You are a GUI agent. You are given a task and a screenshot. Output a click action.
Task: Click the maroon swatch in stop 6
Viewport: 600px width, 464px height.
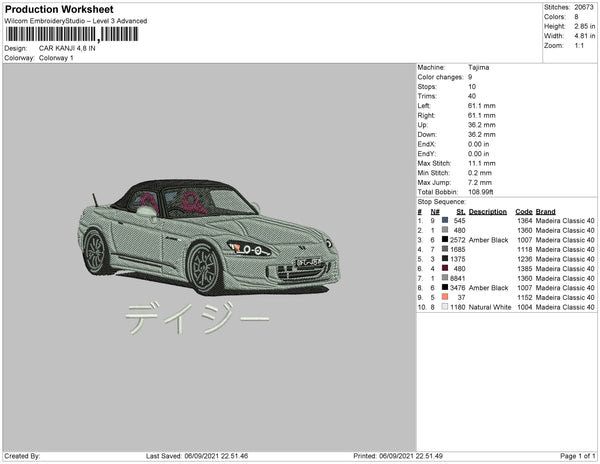pos(444,268)
